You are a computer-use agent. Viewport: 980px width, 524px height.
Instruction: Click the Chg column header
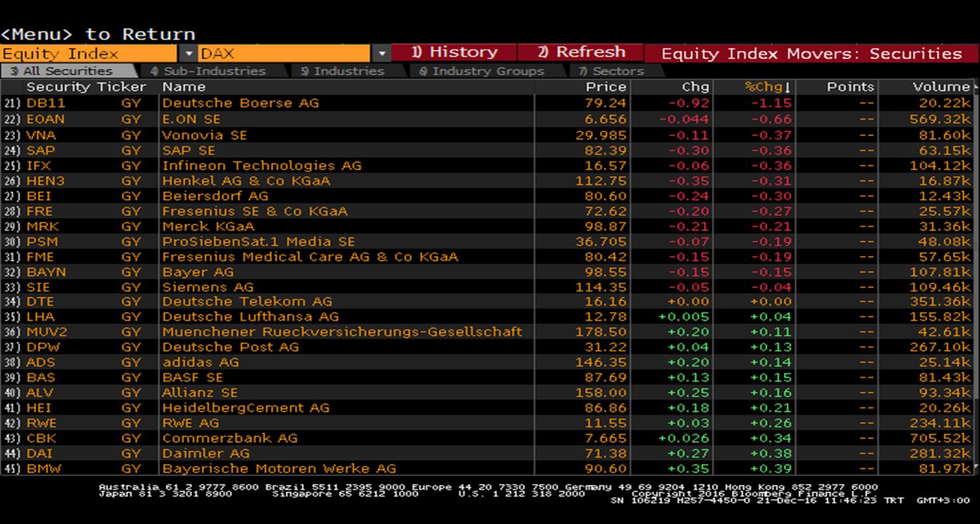[696, 87]
